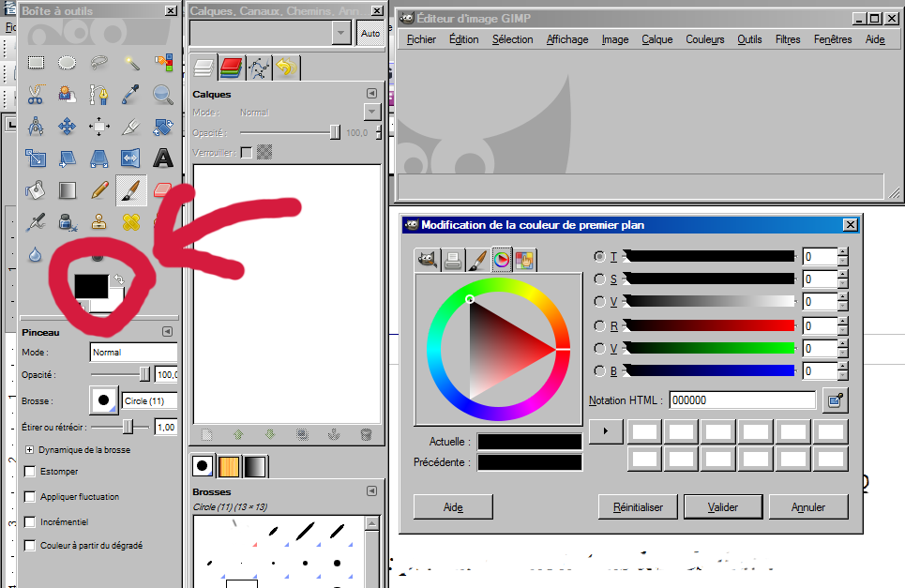Select the Rotate tool
Screen dimensions: 905x588
tap(163, 126)
